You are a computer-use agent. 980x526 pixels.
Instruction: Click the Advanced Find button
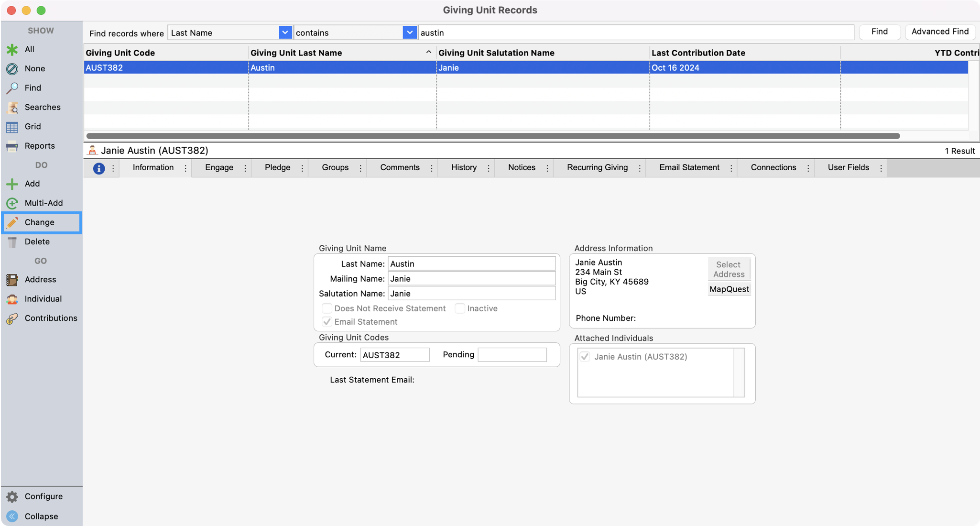pyautogui.click(x=940, y=32)
